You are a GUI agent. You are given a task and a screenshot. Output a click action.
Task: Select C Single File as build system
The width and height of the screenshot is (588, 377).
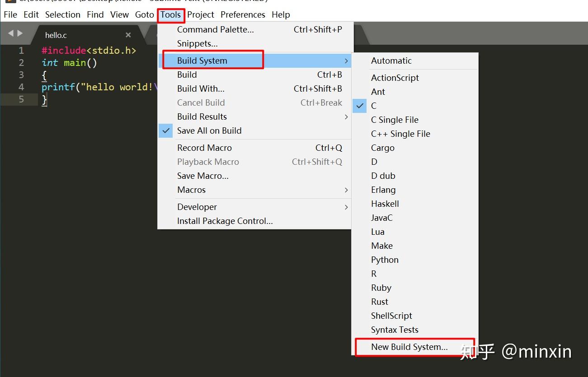click(394, 120)
